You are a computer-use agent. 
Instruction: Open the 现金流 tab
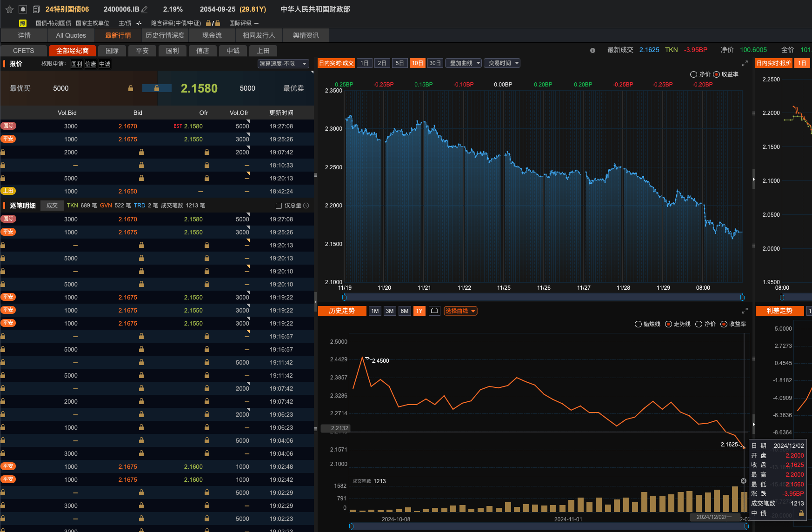point(212,35)
